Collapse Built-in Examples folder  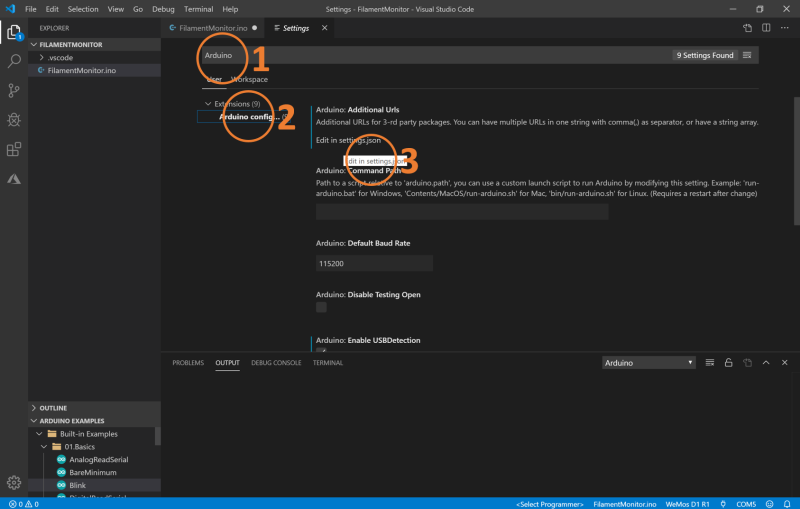pyautogui.click(x=88, y=434)
